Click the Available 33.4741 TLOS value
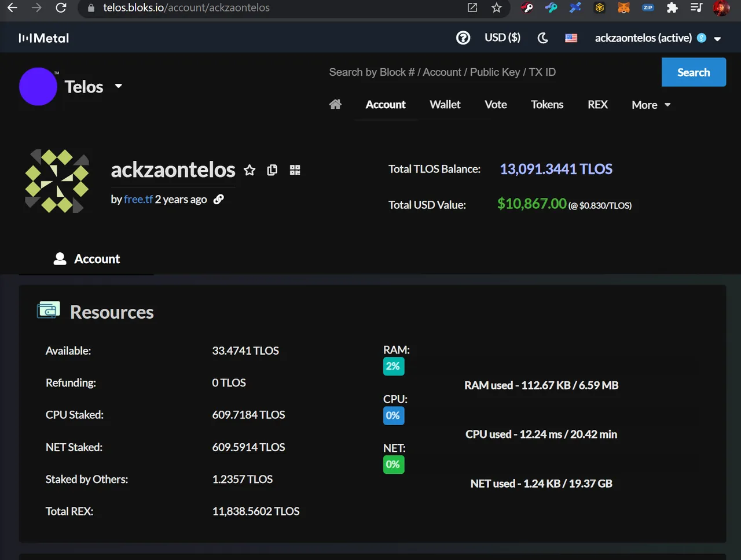The image size is (741, 560). 245,351
